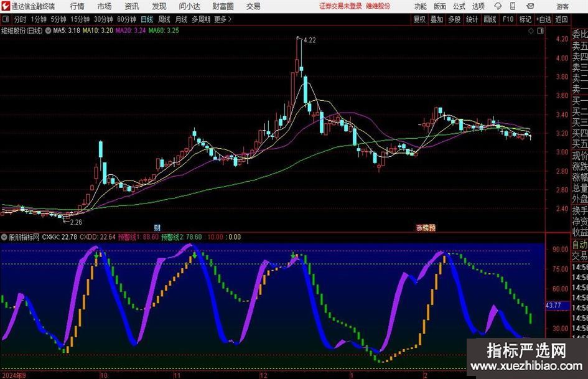Viewport: 588px width, 379px height.
Task: Open the 行情 menu
Action: [77, 6]
